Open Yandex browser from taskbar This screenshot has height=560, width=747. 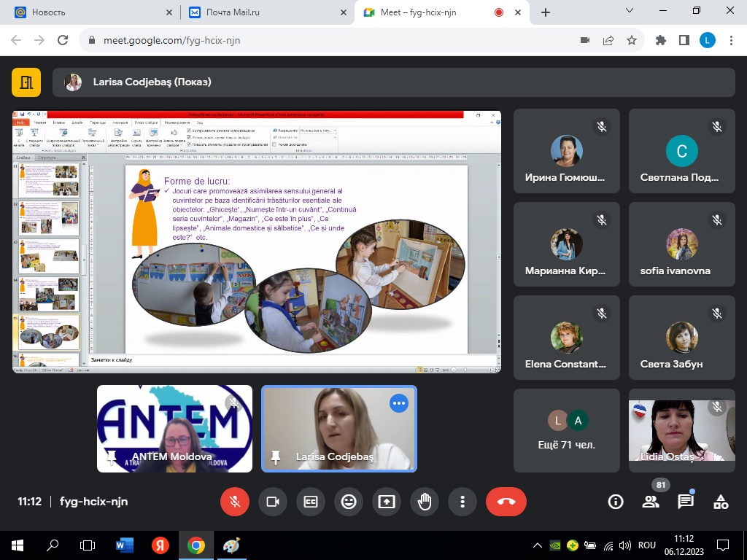coord(160,545)
